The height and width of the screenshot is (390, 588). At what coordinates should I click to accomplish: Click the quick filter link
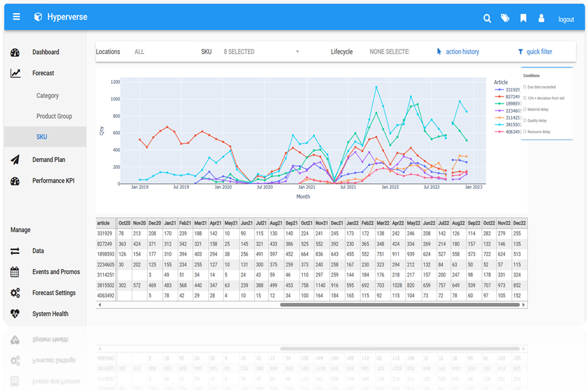coord(539,52)
